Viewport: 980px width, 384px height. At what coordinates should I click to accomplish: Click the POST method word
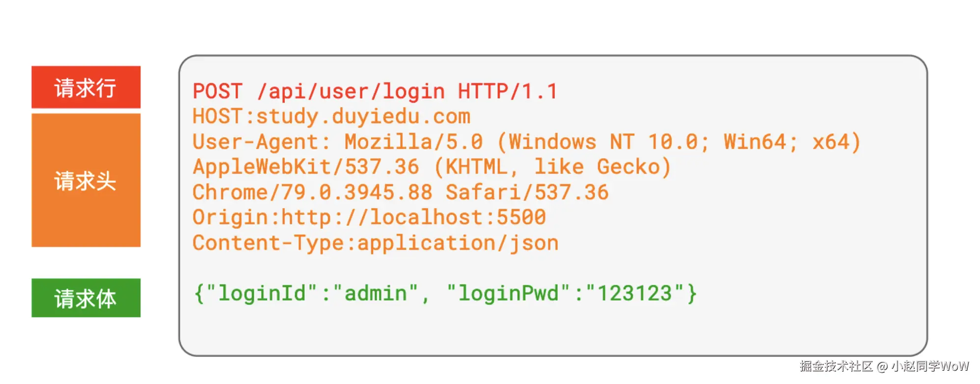click(x=218, y=91)
